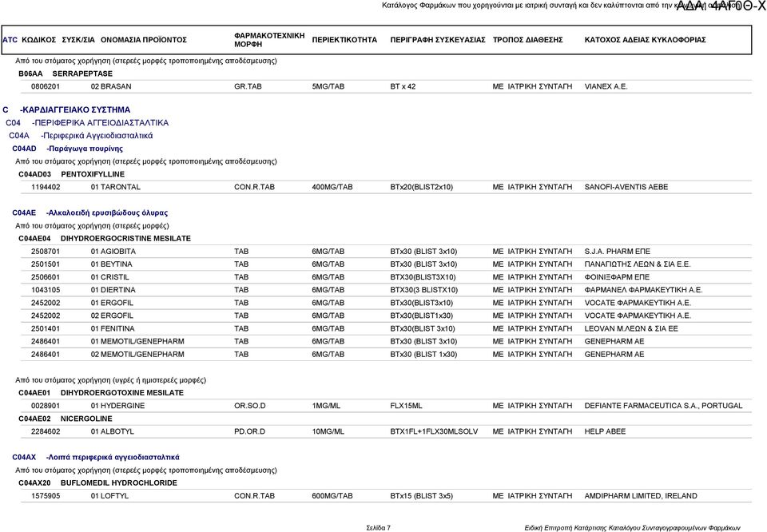The image size is (767, 532).
Task: Click the "DIHYDROERGOTOXINE MESILATE" heading
Action: click(122, 393)
